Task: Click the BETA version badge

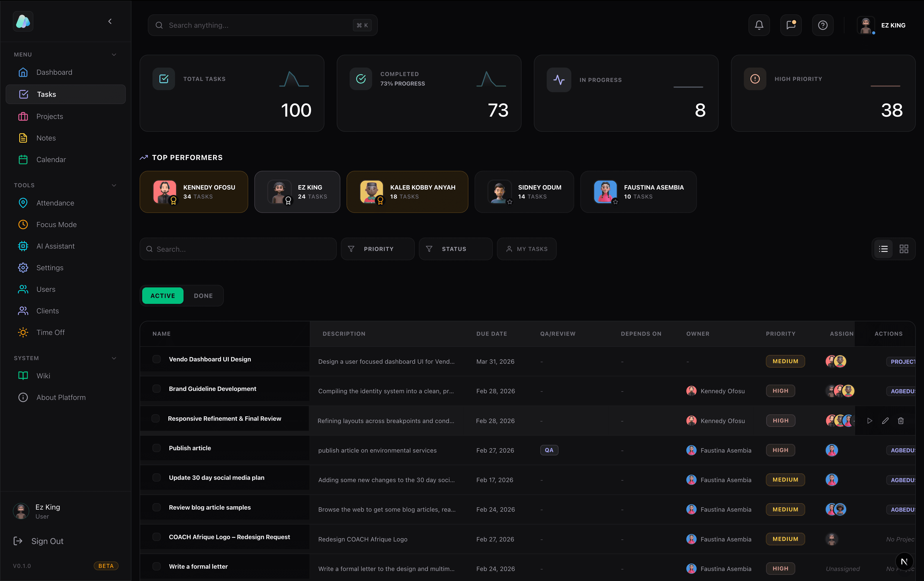Action: [106, 566]
